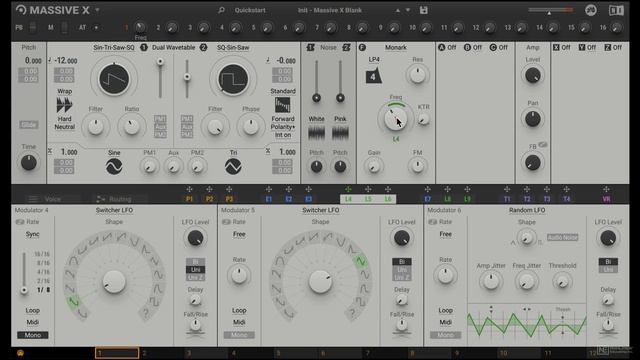
Task: Open the Monark filter type menu
Action: (x=396, y=48)
